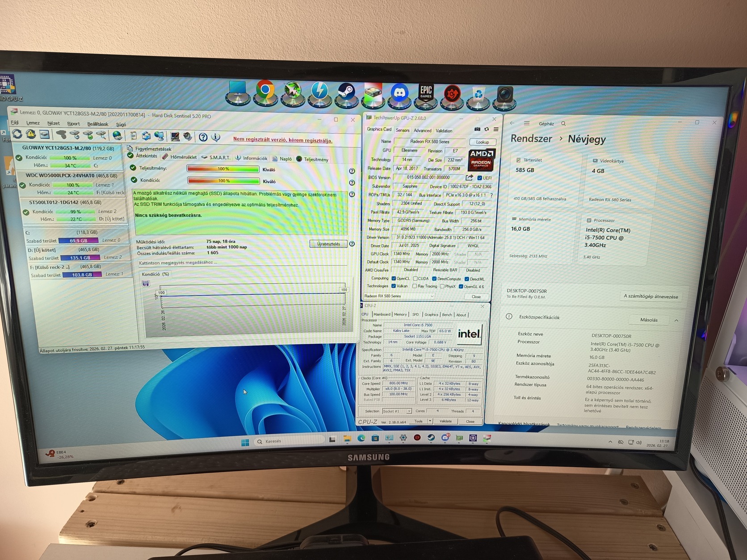Go back in the Gépház window
Image resolution: width=747 pixels, height=560 pixels.
pos(512,123)
